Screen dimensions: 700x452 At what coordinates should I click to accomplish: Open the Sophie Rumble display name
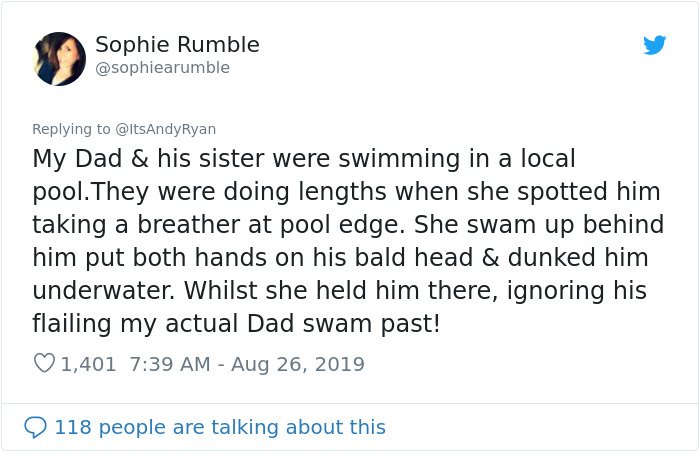point(177,45)
